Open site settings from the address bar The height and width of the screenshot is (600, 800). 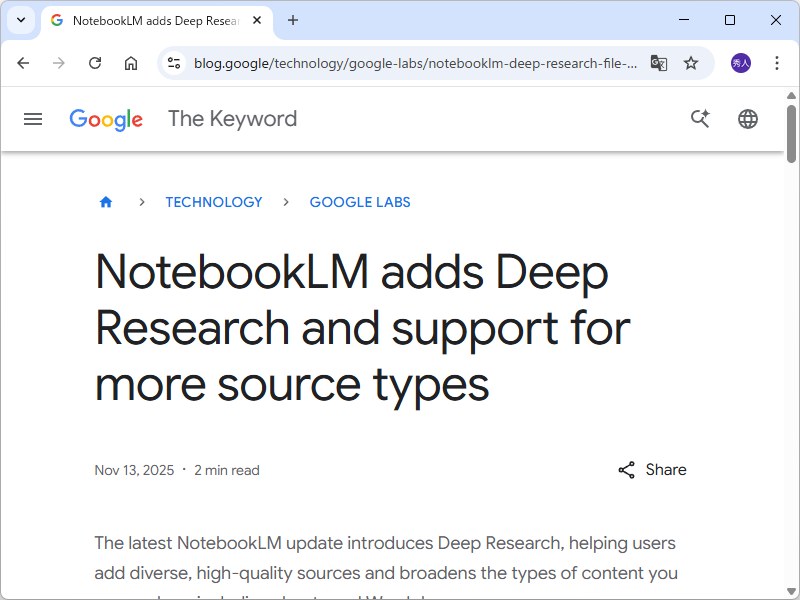(174, 62)
